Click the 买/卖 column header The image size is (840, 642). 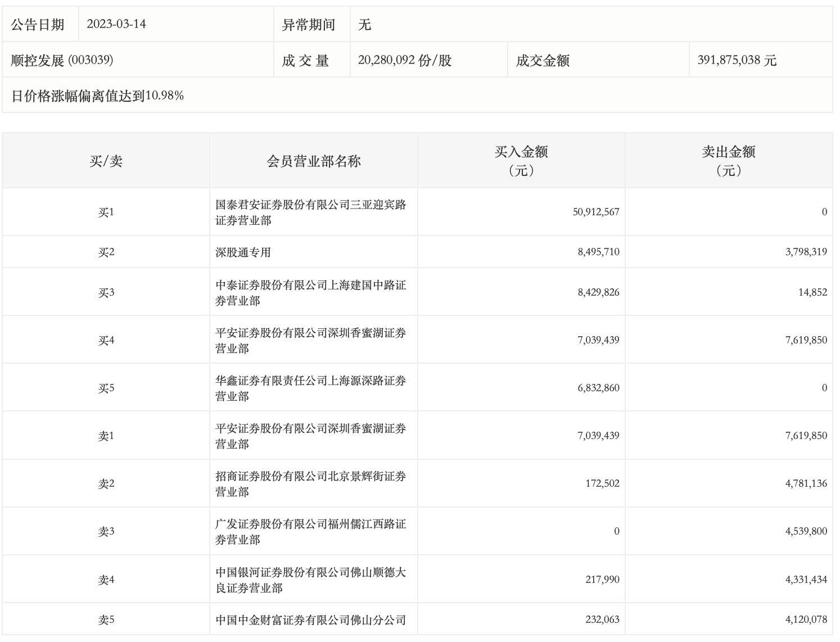(106, 161)
